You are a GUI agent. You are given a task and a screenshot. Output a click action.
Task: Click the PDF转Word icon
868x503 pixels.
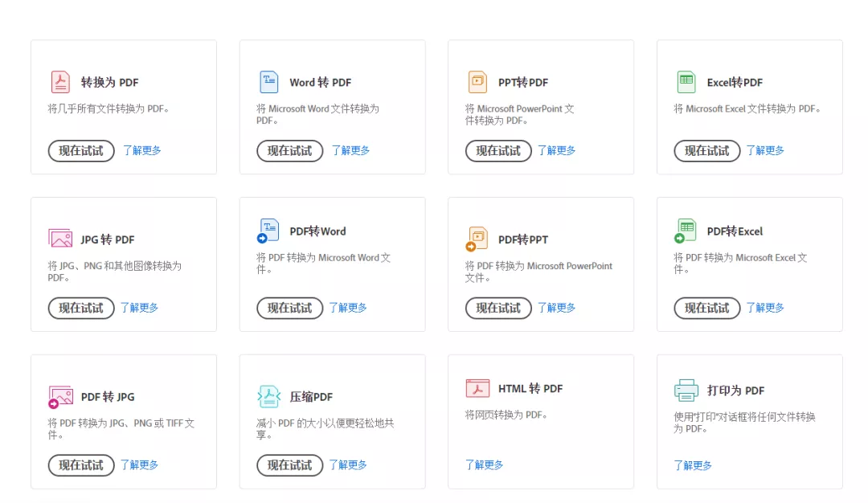point(268,231)
